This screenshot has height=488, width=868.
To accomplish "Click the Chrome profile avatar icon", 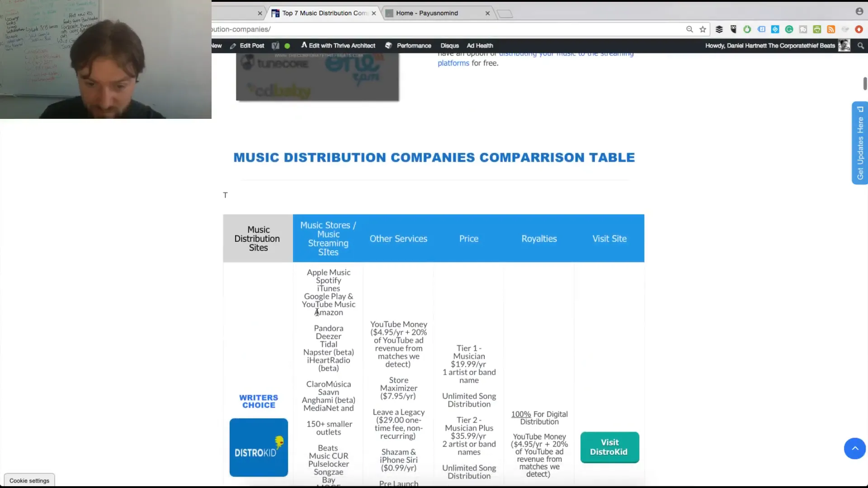I will click(x=859, y=11).
